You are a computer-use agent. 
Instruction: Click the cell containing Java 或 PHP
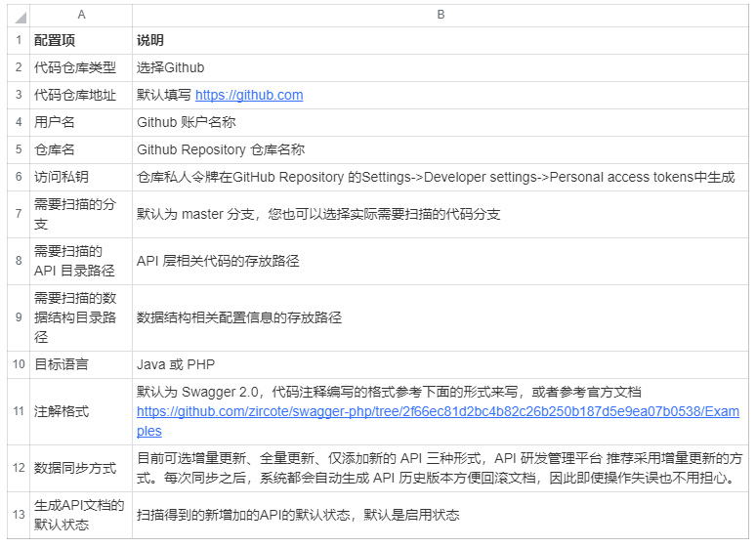click(x=441, y=364)
